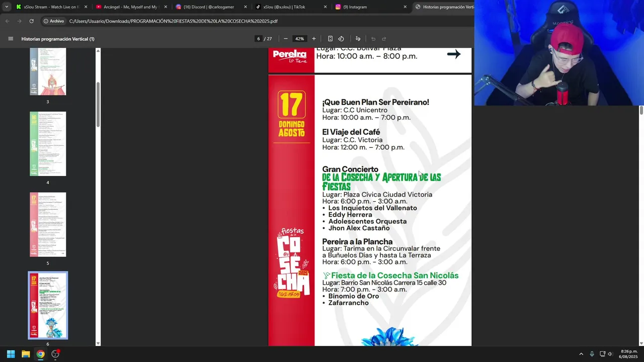Click the 'Los Inquietos del Vallenato' bullet
This screenshot has width=644, height=362.
pyautogui.click(x=372, y=208)
